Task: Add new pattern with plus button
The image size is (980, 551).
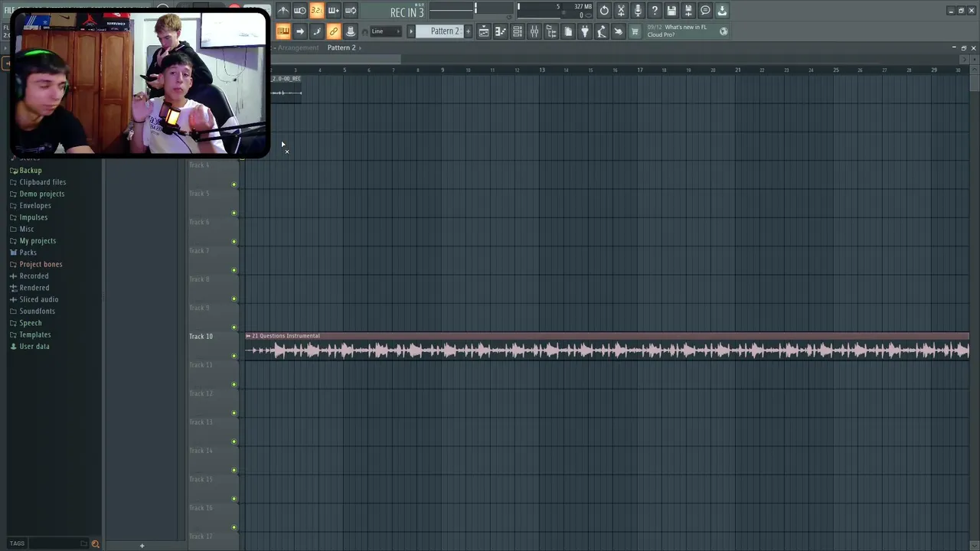Action: click(469, 31)
